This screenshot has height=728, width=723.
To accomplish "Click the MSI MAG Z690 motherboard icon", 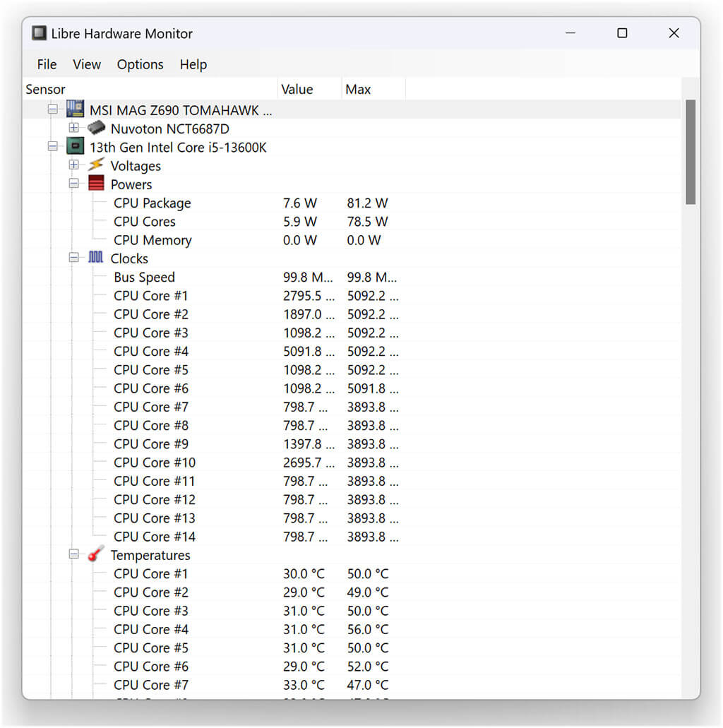I will tap(74, 109).
